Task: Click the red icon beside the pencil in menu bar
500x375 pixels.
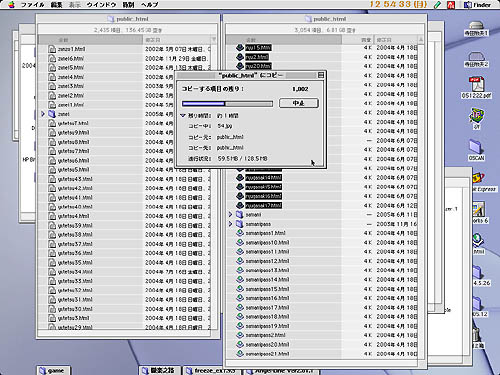Action: [x=451, y=5]
